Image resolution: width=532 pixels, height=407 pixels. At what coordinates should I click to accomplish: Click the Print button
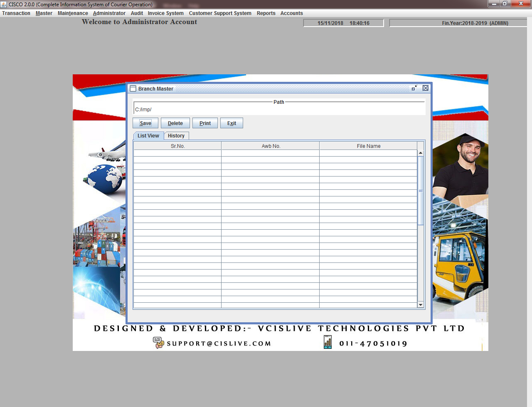pyautogui.click(x=205, y=123)
